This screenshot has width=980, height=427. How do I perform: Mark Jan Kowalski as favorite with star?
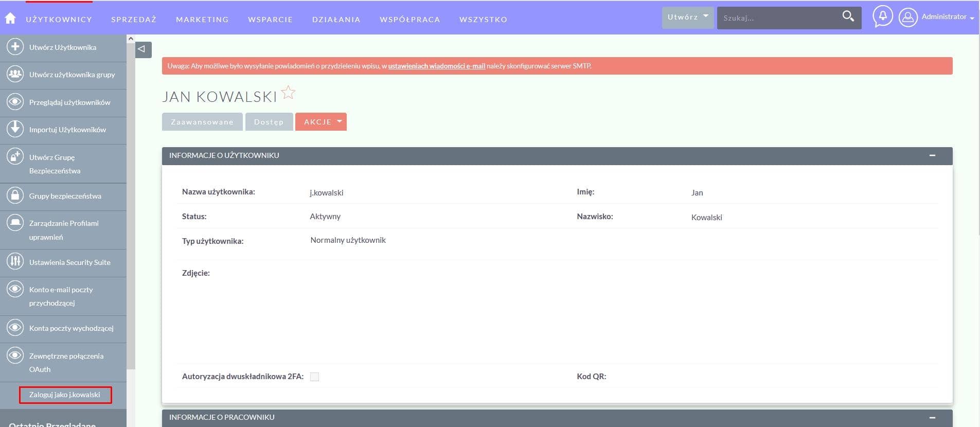tap(289, 93)
